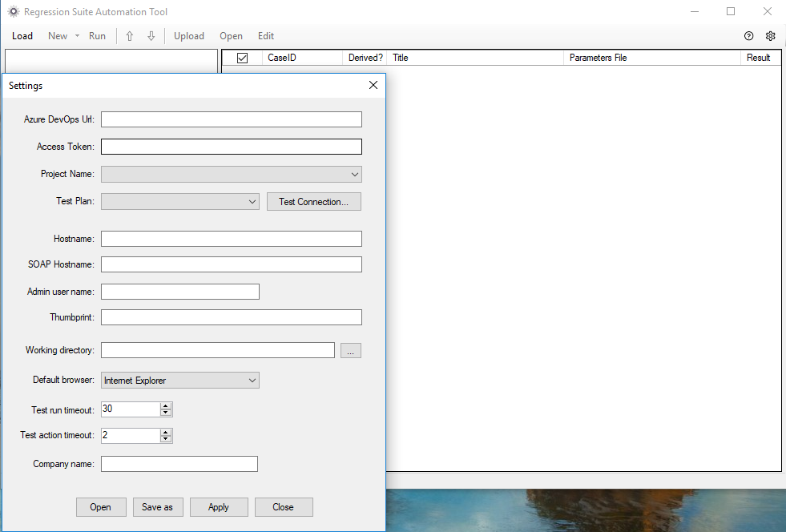
Task: Click the Regression Suite Automation Tool logo icon
Action: coord(13,12)
